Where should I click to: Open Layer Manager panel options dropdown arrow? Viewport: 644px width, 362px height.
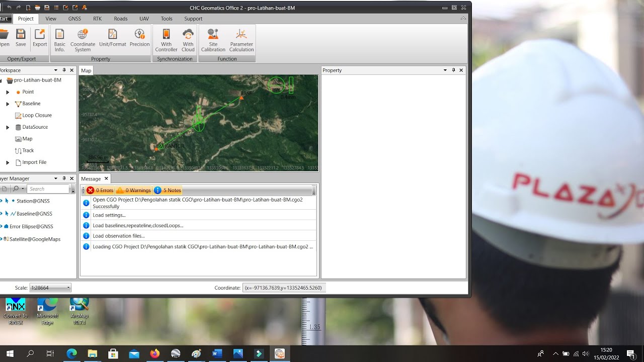click(56, 178)
